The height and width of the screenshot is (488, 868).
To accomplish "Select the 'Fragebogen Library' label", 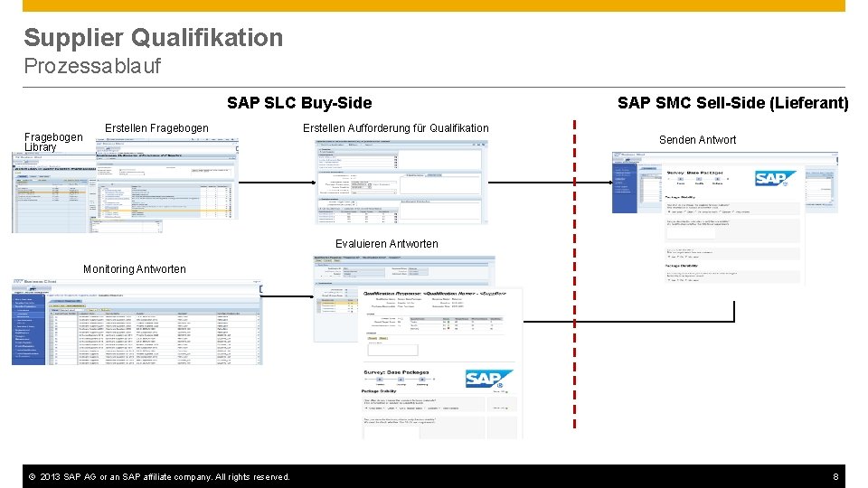I will (x=53, y=142).
